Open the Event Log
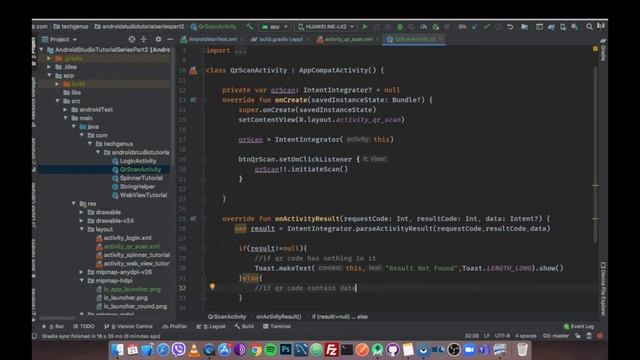 pyautogui.click(x=579, y=327)
